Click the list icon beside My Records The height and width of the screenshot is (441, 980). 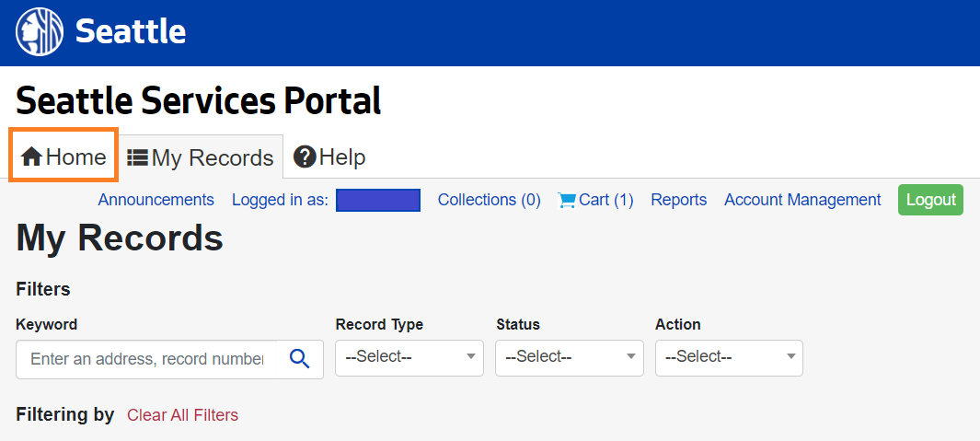click(138, 158)
